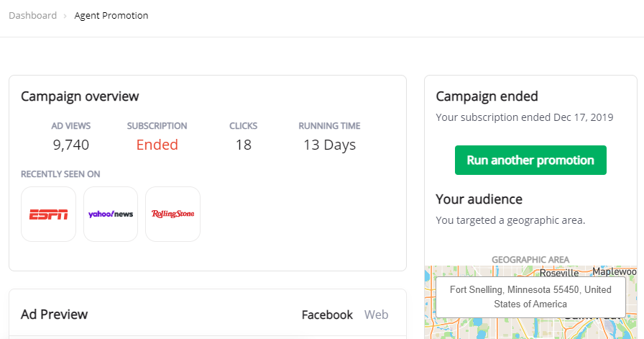The width and height of the screenshot is (644, 339).
Task: Click the Campaign overview heading
Action: point(80,96)
